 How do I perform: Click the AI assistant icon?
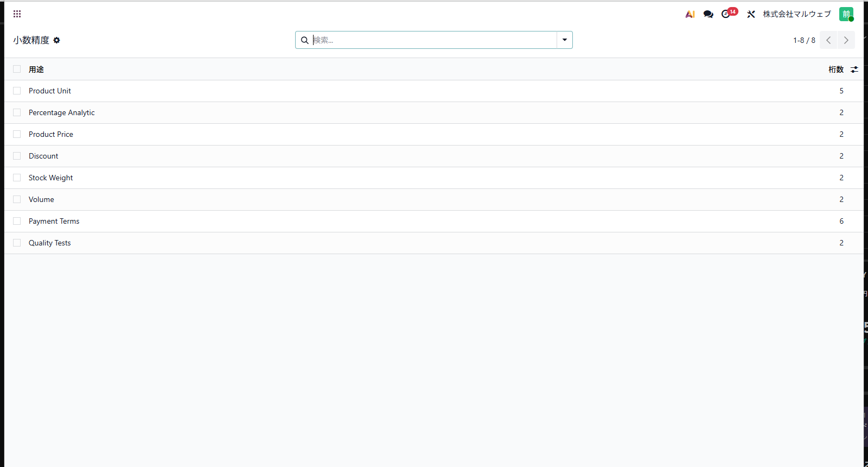click(690, 14)
